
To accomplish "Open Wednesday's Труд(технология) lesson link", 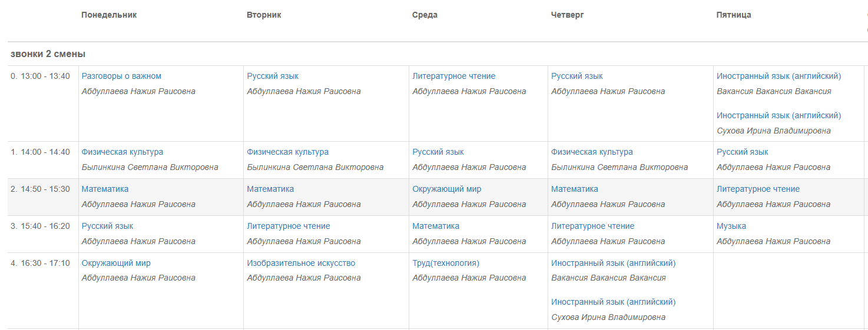I will pos(446,263).
